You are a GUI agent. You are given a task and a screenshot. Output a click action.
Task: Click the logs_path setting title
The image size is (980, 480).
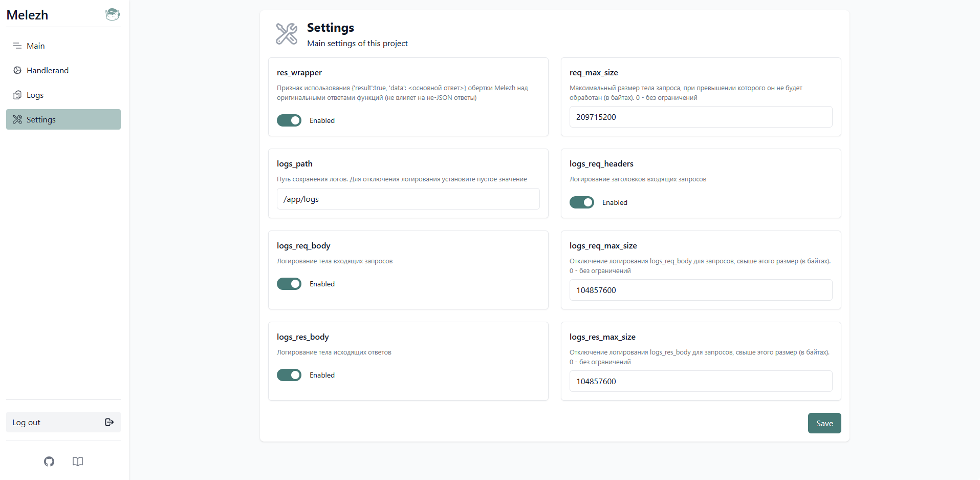point(295,164)
